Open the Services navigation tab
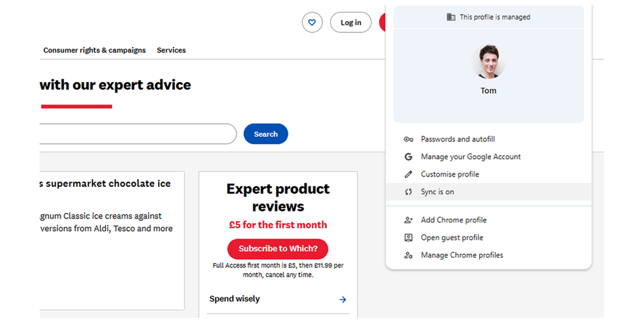The width and height of the screenshot is (644, 322). pyautogui.click(x=171, y=50)
